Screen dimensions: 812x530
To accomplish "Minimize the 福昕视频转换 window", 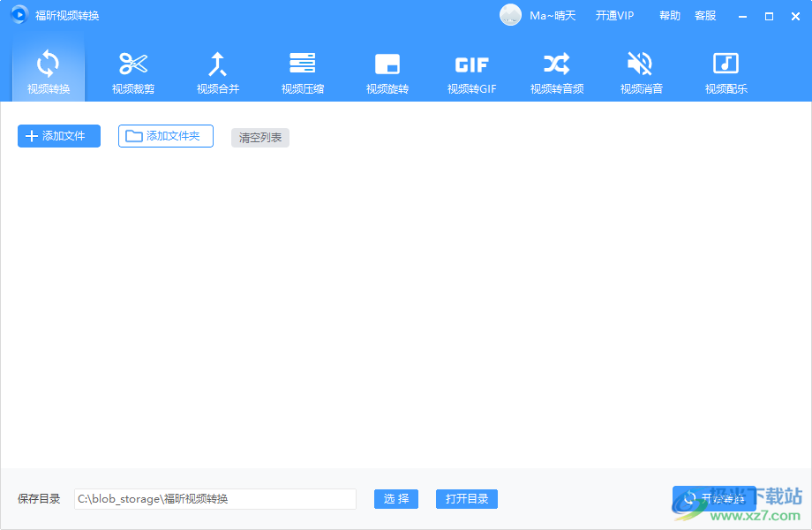I will tap(742, 17).
